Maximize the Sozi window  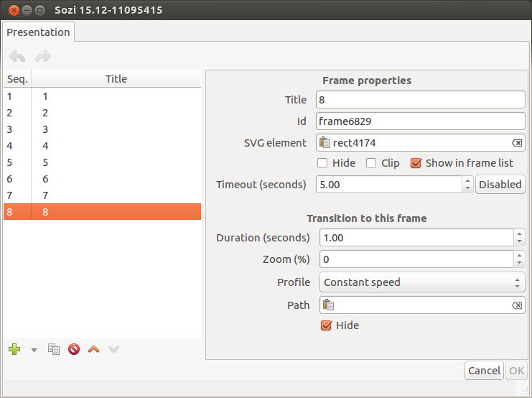click(x=39, y=10)
